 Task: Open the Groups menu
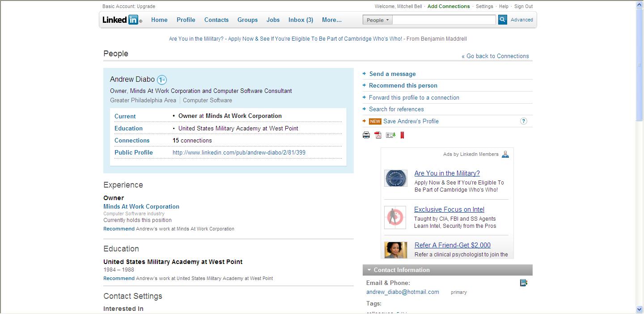(248, 20)
